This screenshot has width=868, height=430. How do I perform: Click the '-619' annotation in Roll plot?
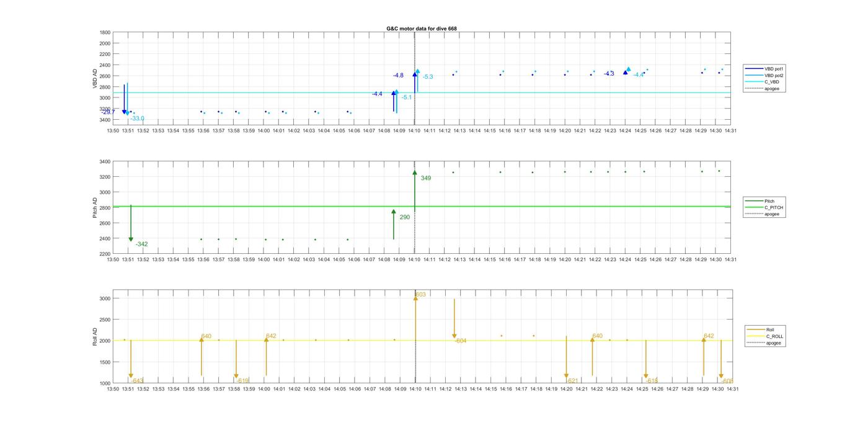coord(242,381)
